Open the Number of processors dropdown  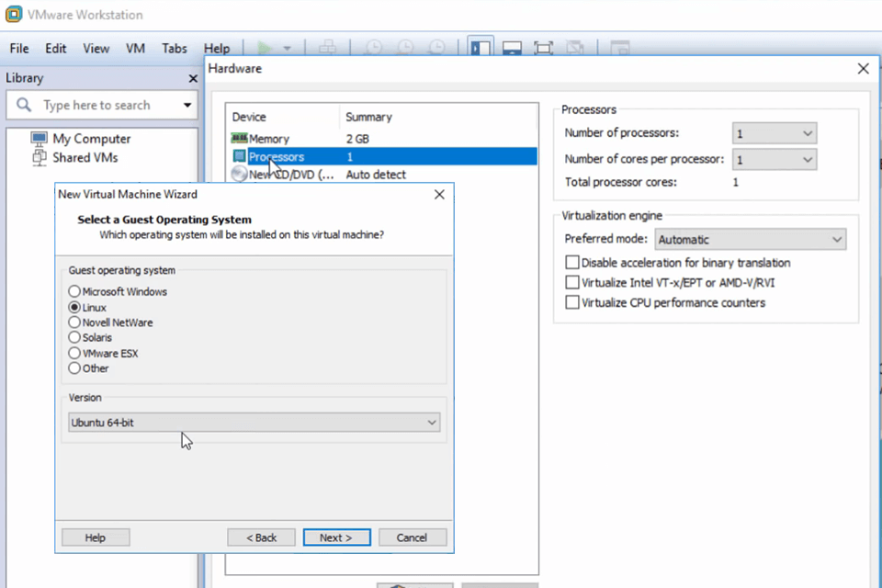774,133
